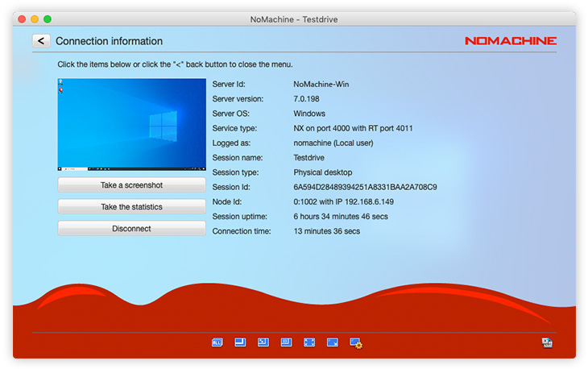Click Take the statistics button
The width and height of the screenshot is (588, 369).
pyautogui.click(x=131, y=207)
